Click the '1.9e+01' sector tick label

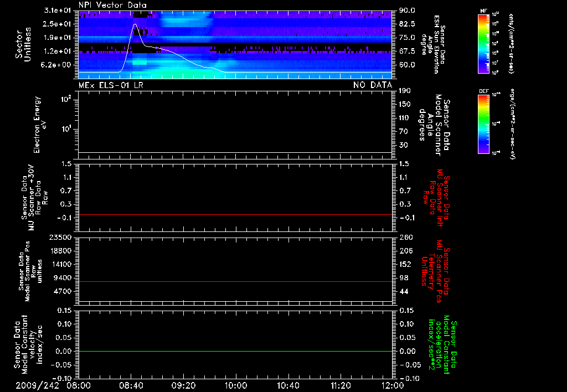[x=57, y=38]
